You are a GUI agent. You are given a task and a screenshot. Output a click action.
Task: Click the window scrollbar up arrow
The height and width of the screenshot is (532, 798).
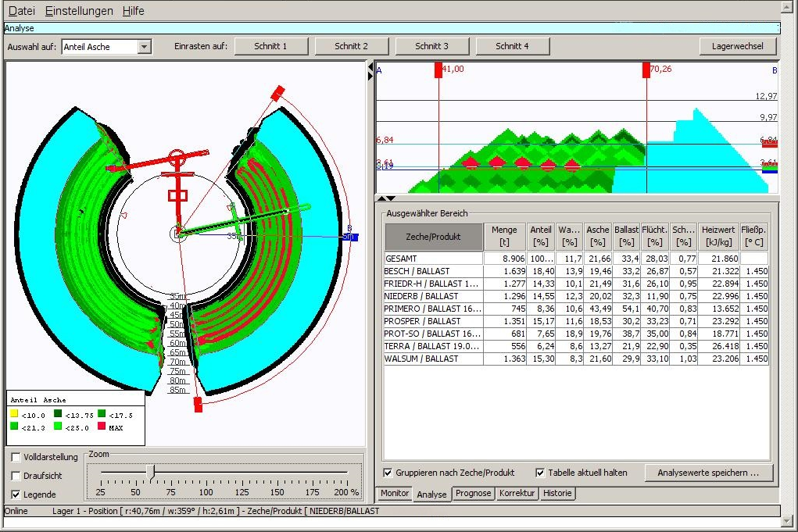(789, 7)
